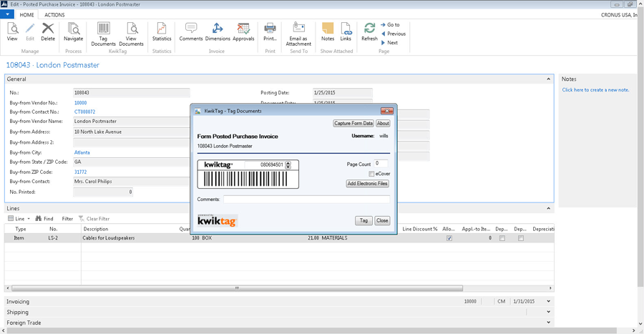Switch to the HOME ribbon tab

(x=26, y=15)
